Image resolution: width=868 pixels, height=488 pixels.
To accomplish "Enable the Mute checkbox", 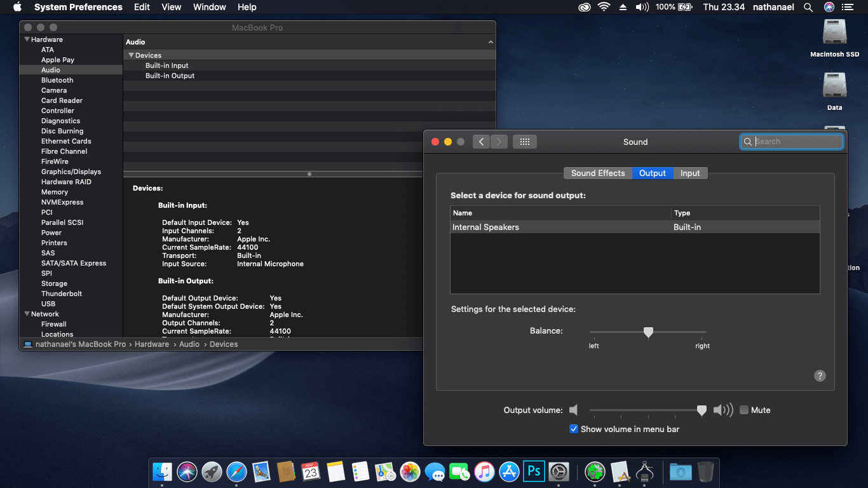I will (x=744, y=410).
